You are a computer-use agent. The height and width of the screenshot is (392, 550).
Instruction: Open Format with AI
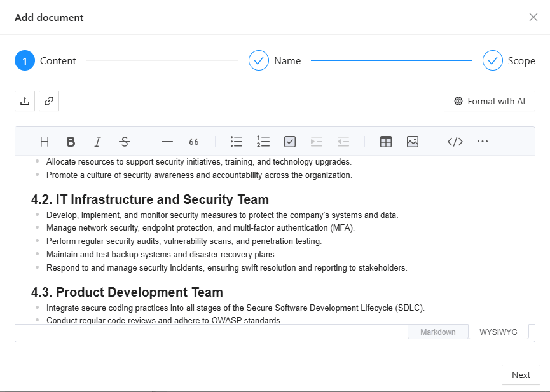coord(489,100)
